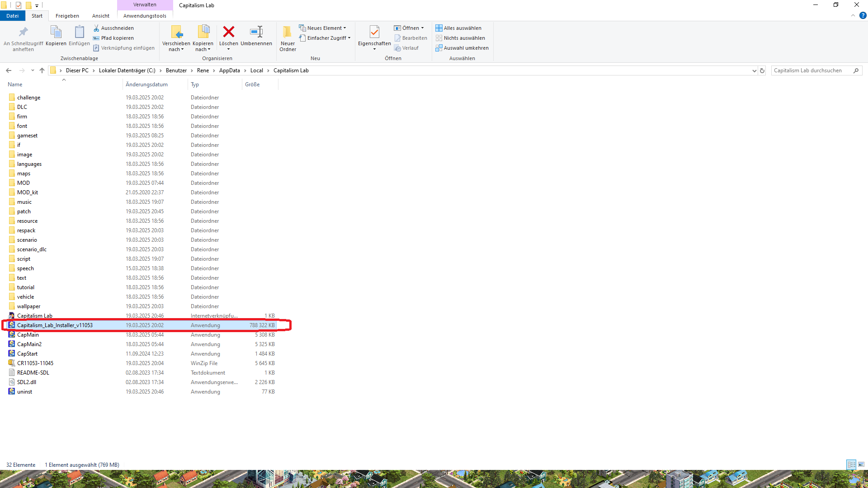Switch to the Start ribbon tab
The height and width of the screenshot is (488, 868).
tap(37, 16)
